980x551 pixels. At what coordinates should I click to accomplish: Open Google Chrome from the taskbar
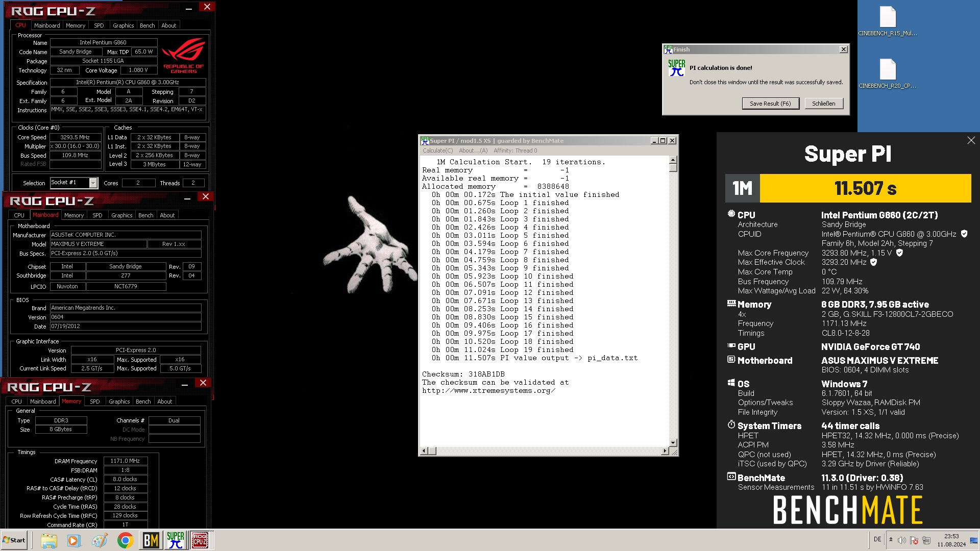(x=125, y=540)
